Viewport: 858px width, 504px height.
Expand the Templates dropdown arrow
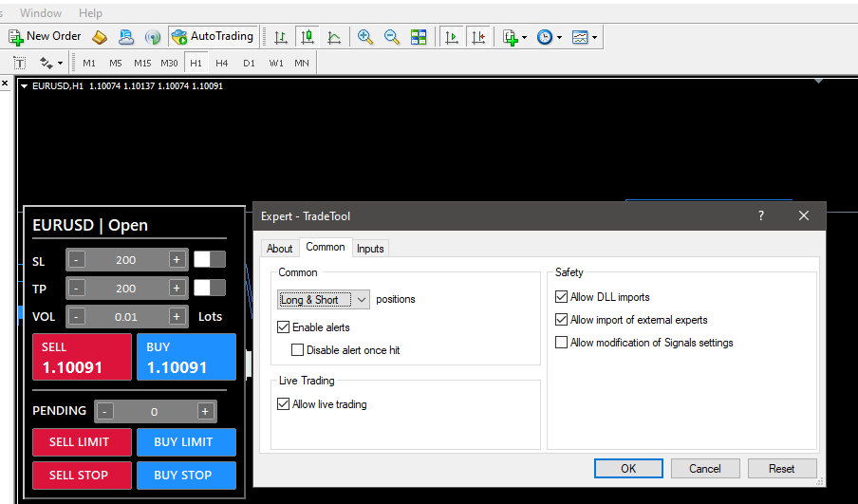tap(594, 37)
